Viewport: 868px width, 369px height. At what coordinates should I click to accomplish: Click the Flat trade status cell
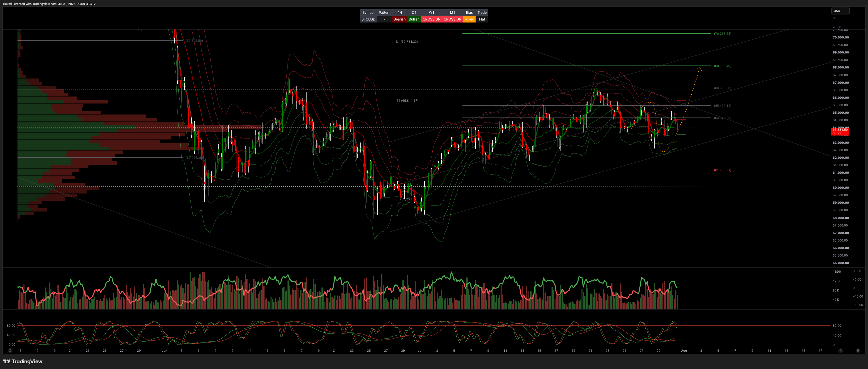coord(482,19)
